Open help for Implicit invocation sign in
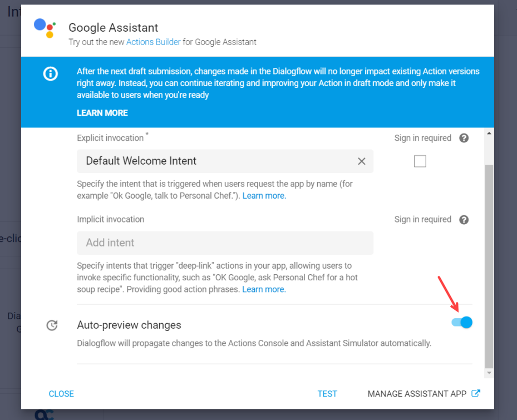The image size is (517, 420). click(x=464, y=220)
